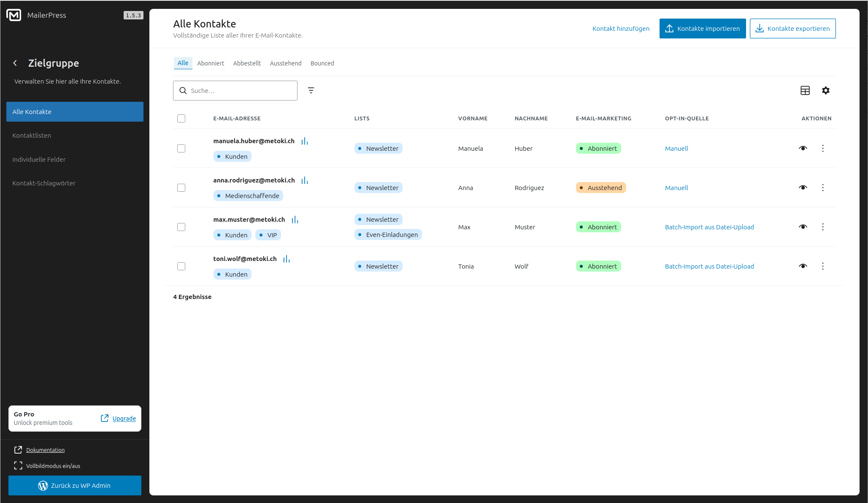Open three-dot actions menu for Max Muster
This screenshot has width=868, height=503.
pos(822,227)
